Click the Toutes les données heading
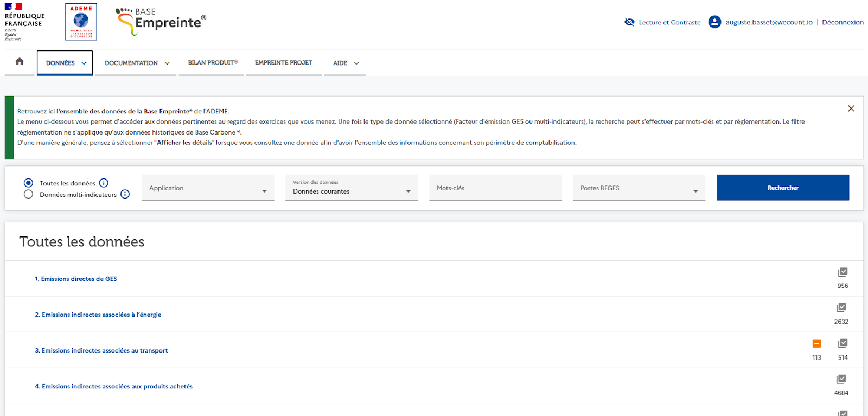The image size is (868, 416). (x=82, y=242)
